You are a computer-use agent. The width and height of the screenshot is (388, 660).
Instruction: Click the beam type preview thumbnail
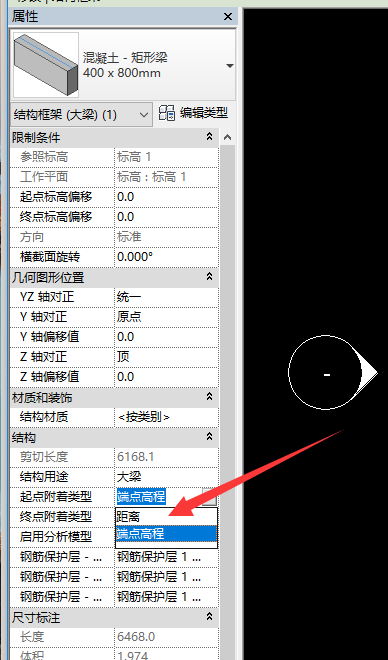click(x=46, y=65)
